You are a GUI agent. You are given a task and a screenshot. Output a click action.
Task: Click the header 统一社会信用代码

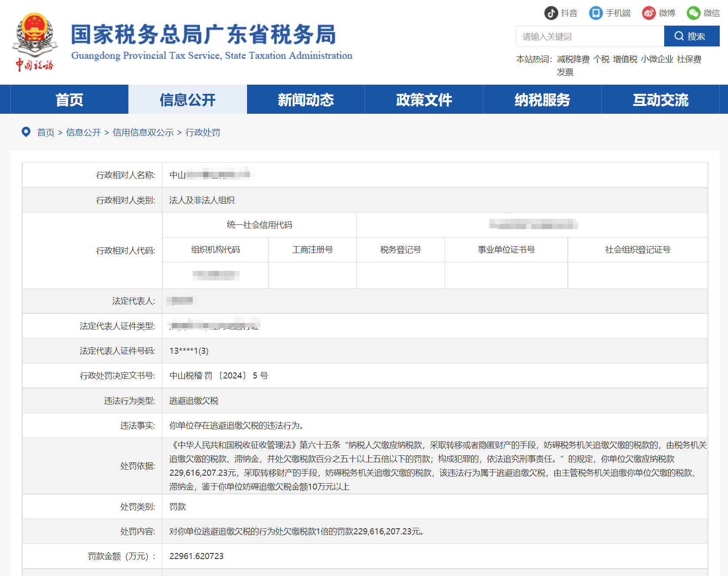point(260,225)
